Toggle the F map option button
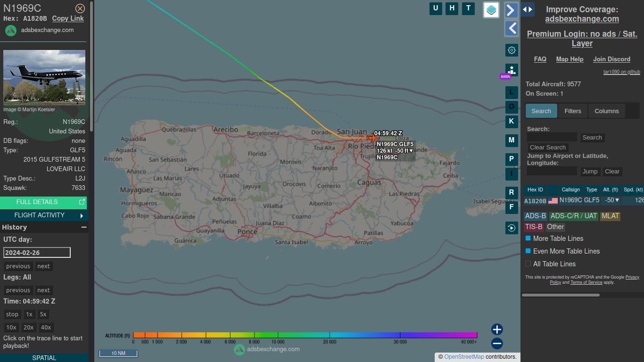Viewport: 644px width, 362px height. (x=512, y=207)
